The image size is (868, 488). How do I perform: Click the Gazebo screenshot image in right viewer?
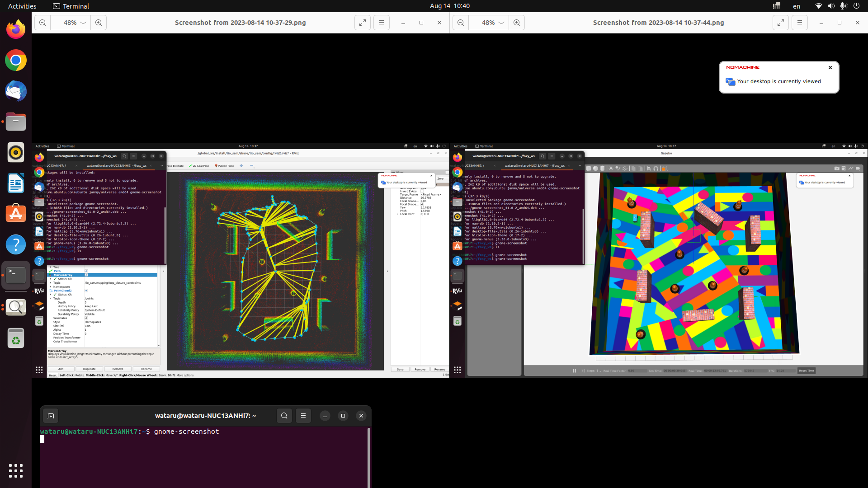659,261
